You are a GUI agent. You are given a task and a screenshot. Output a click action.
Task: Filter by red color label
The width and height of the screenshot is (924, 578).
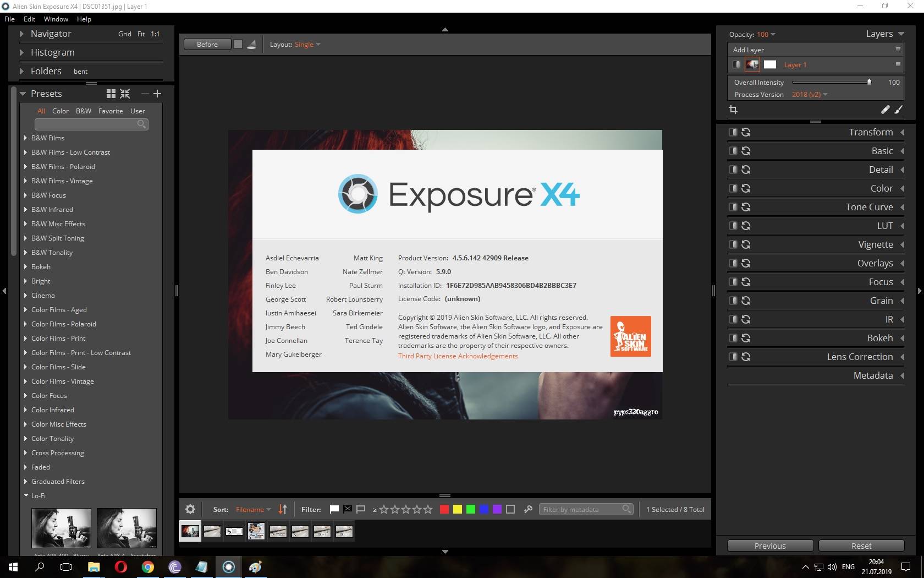click(444, 509)
